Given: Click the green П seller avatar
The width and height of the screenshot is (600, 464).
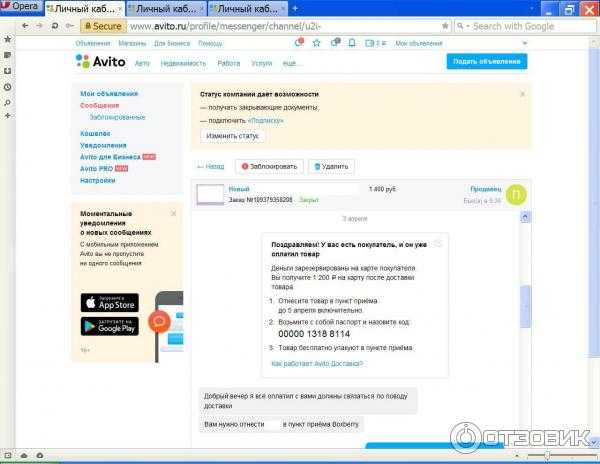Looking at the screenshot, I should 516,194.
